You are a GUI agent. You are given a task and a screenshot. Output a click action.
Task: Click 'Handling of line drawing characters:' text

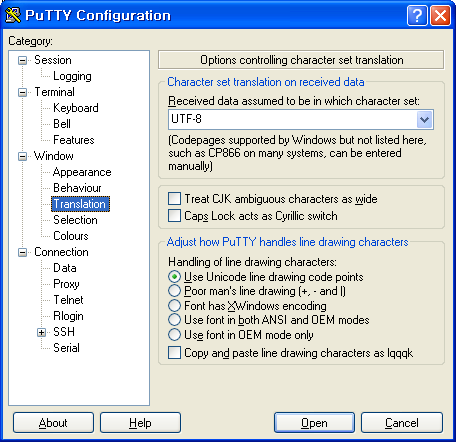(252, 262)
